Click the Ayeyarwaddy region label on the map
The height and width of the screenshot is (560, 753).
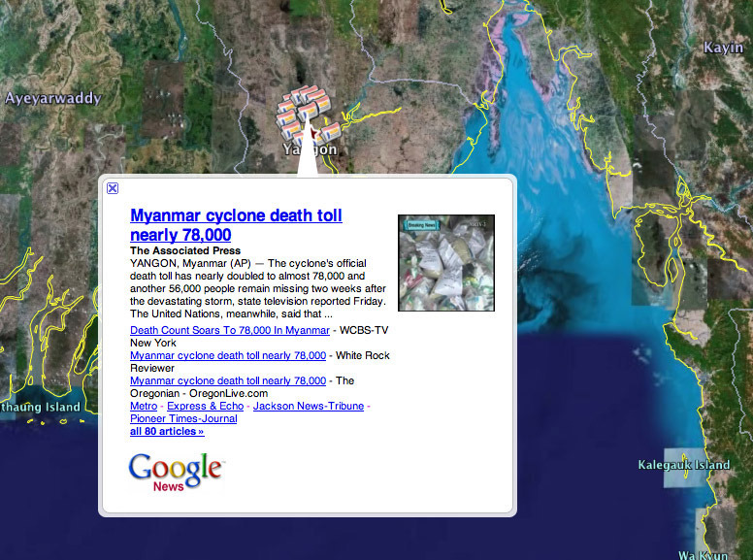[53, 98]
